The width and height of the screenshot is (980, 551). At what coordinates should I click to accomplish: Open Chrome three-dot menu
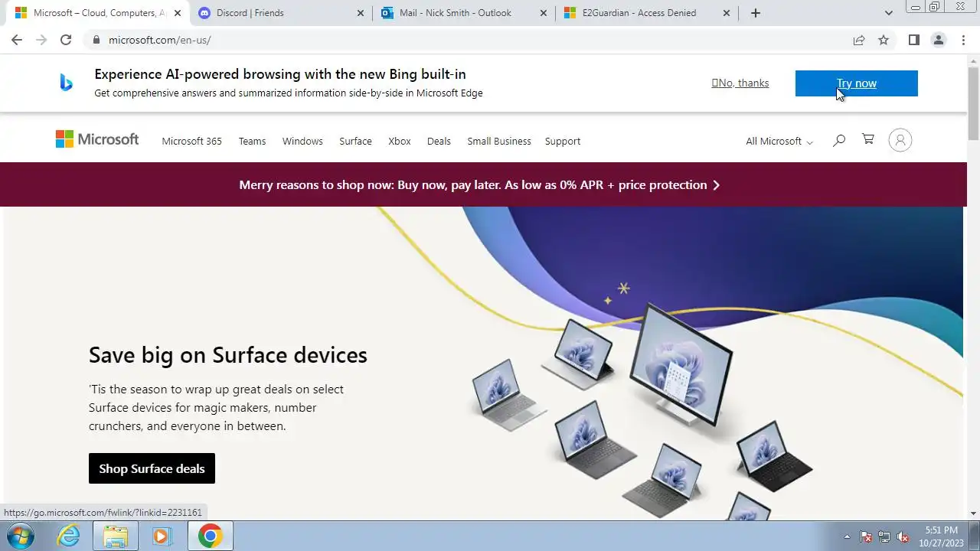click(963, 40)
